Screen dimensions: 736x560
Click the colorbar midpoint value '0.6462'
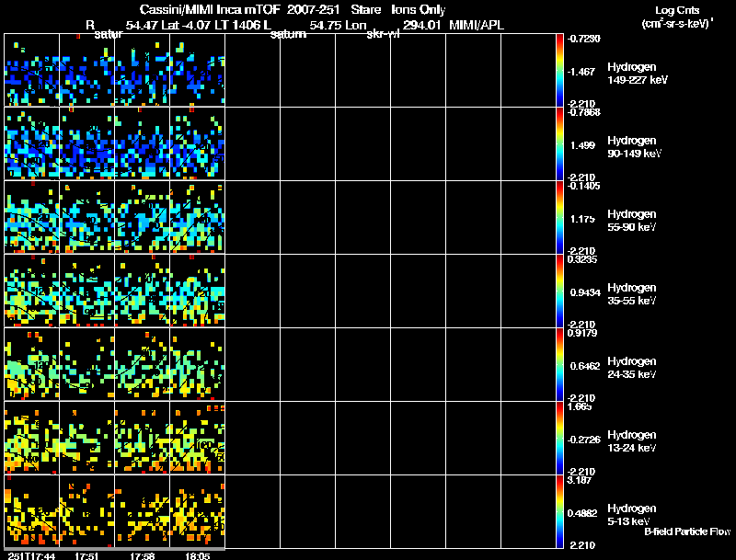(585, 366)
